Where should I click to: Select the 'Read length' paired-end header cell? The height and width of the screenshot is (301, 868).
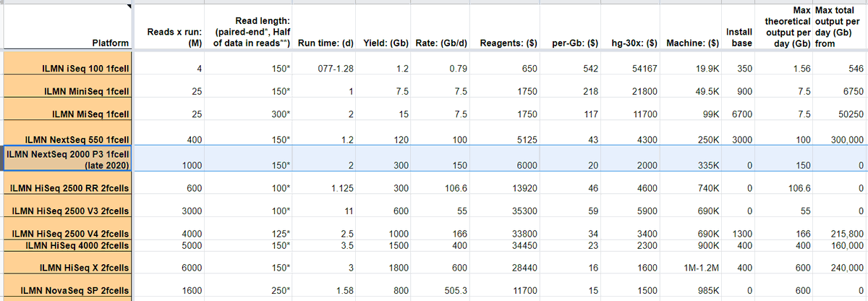tap(250, 27)
